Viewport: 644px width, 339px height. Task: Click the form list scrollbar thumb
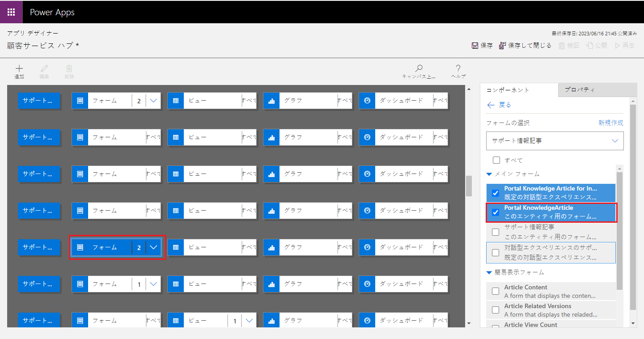pyautogui.click(x=619, y=231)
